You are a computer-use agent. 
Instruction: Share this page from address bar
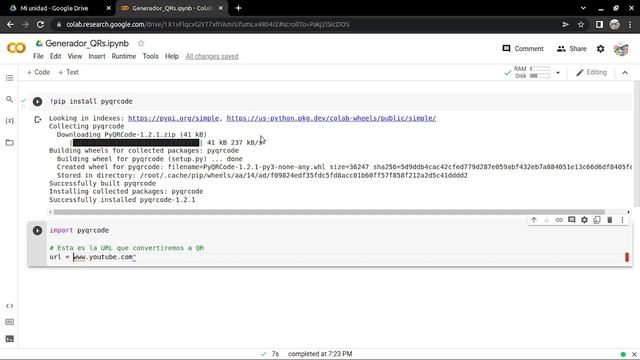coord(565,24)
